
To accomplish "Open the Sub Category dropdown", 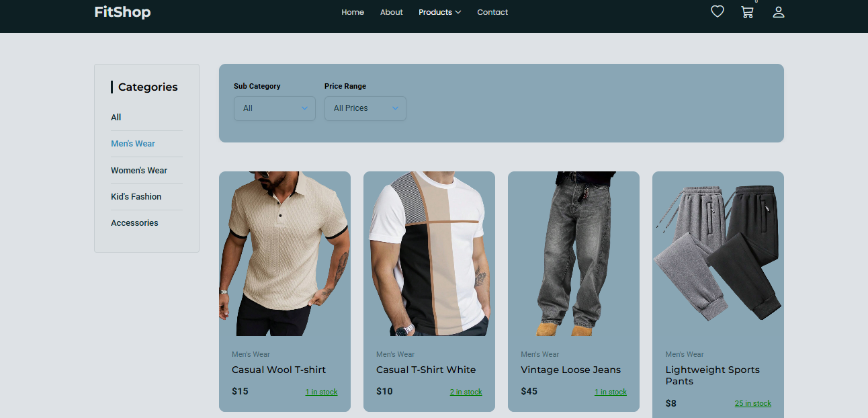I will click(x=275, y=108).
